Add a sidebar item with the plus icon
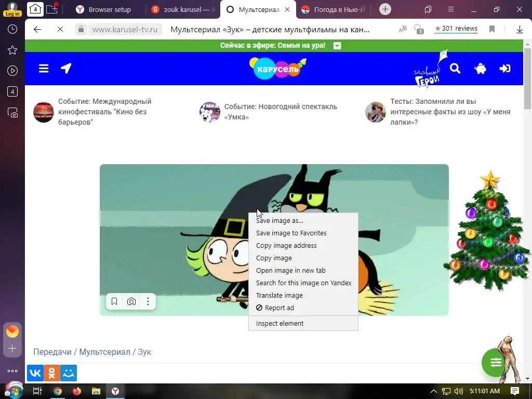 click(x=12, y=349)
